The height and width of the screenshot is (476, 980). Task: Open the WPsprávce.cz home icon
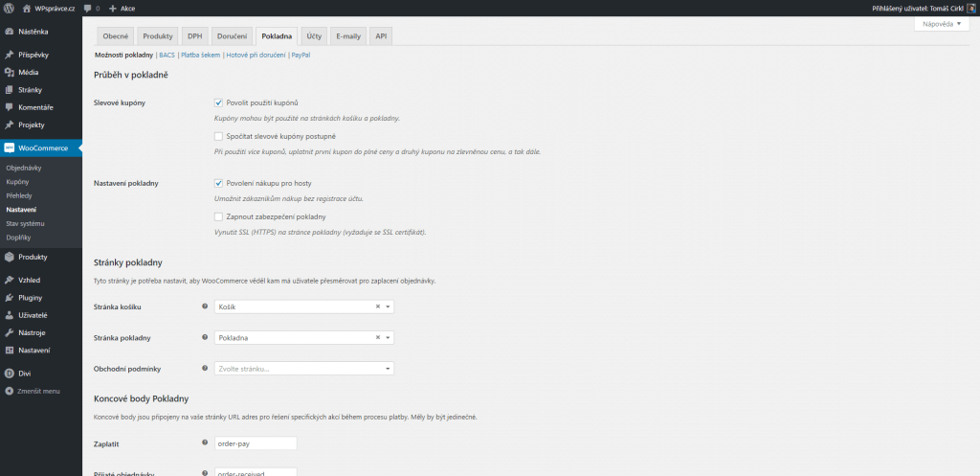click(x=26, y=9)
